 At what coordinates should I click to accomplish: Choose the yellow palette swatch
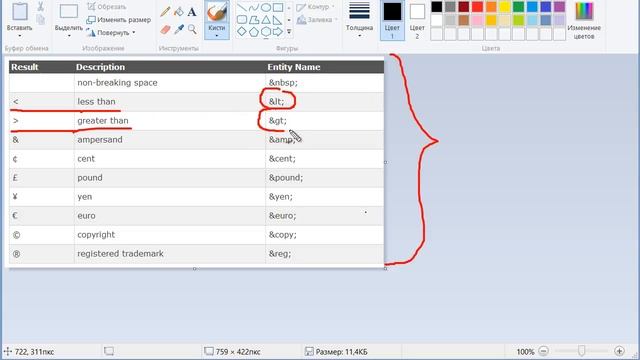click(x=505, y=7)
